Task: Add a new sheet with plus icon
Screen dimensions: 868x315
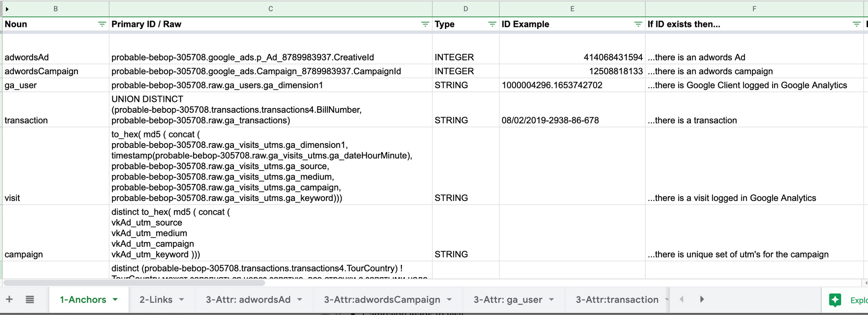Action: 9,299
